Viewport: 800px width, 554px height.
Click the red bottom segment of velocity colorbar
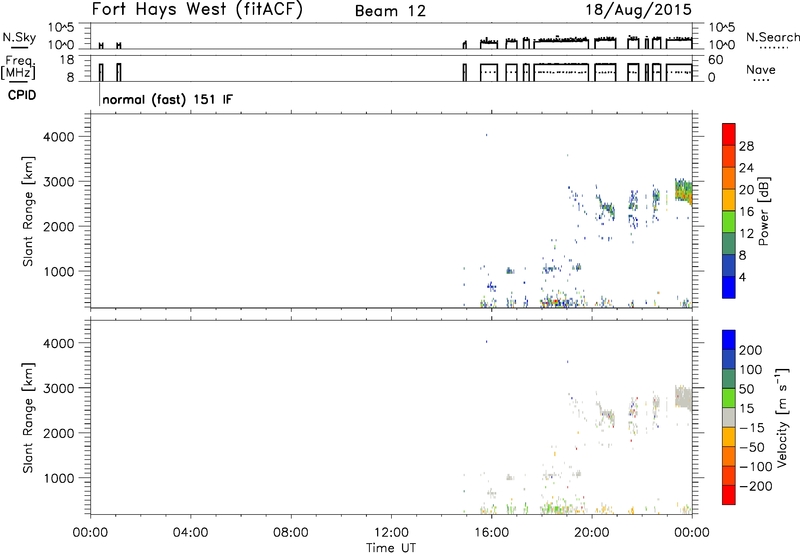click(x=729, y=495)
